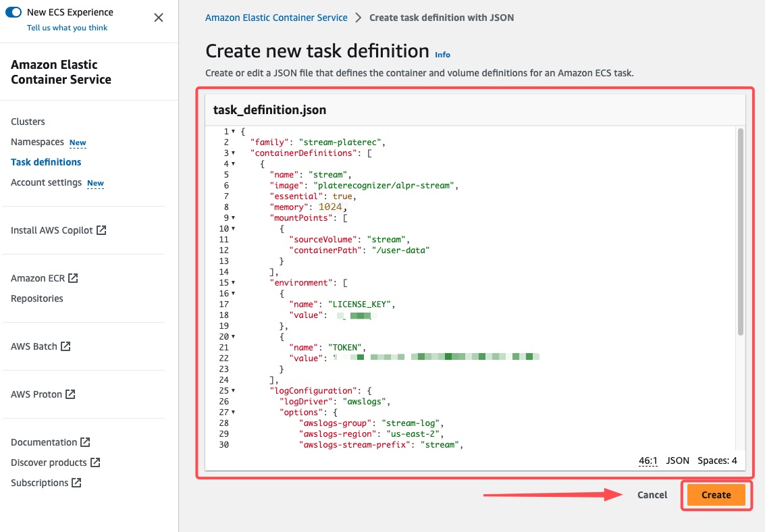Screen dimensions: 765x532
Task: Select Task definitions in the sidebar
Action: [x=46, y=162]
